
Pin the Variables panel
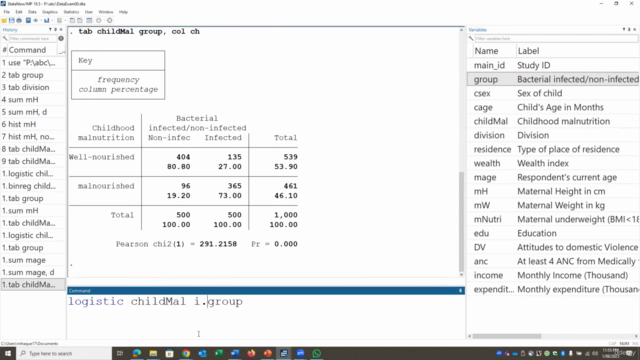click(x=629, y=30)
